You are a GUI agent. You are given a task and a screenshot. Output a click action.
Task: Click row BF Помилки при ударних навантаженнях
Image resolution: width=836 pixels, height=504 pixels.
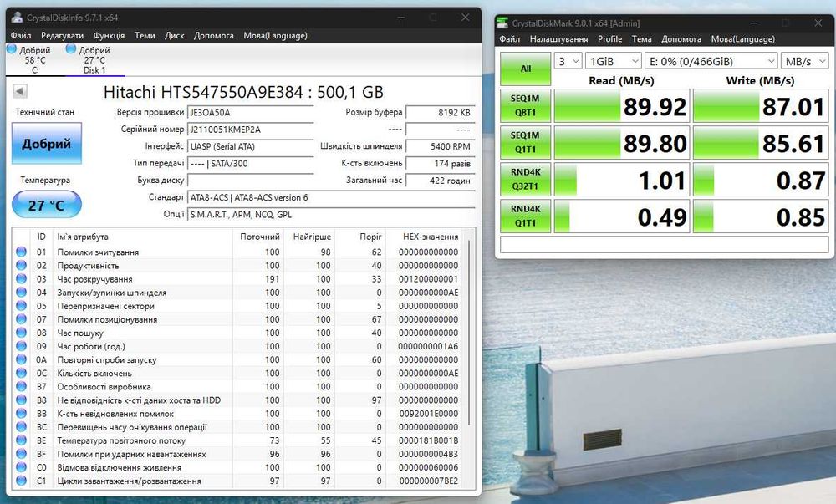pos(238,454)
